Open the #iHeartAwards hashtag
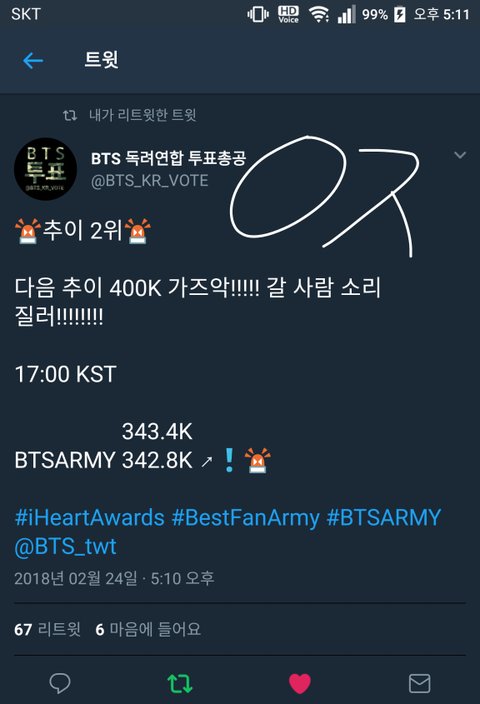The height and width of the screenshot is (704, 480). 89,517
